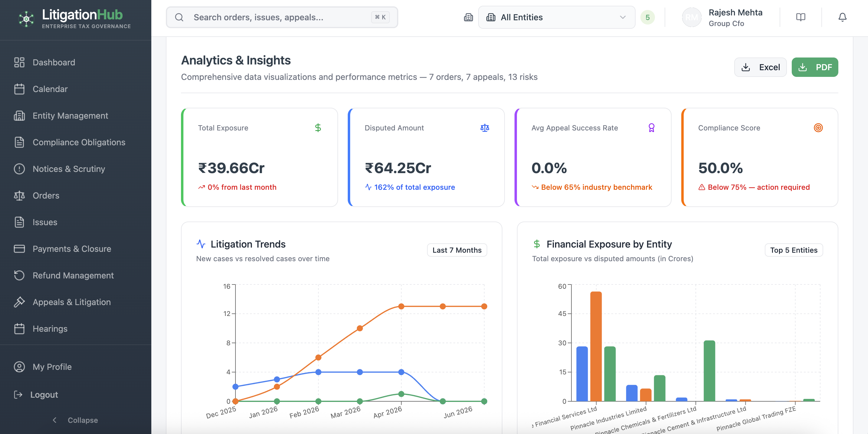Export analytics to Excel
Image resolution: width=868 pixels, height=434 pixels.
click(760, 67)
